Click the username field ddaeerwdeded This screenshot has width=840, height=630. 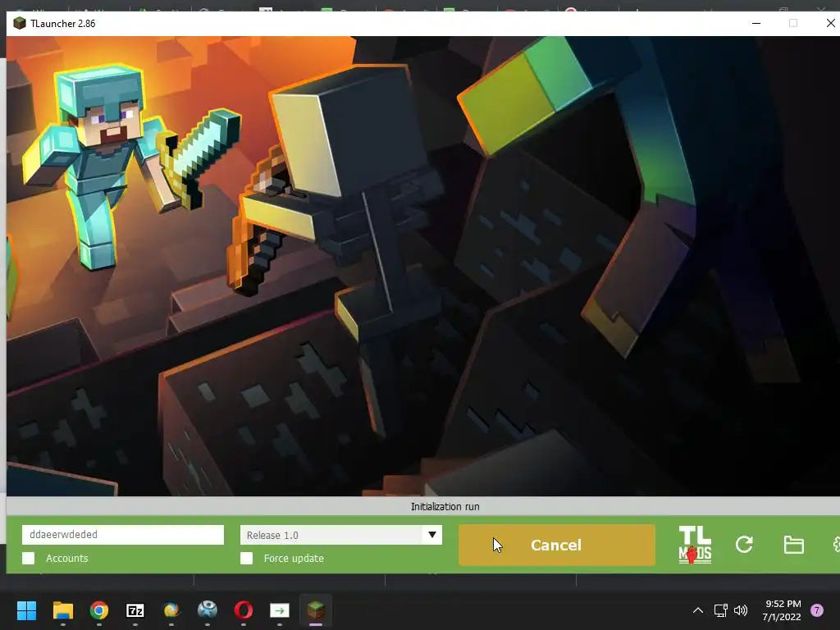(x=123, y=535)
